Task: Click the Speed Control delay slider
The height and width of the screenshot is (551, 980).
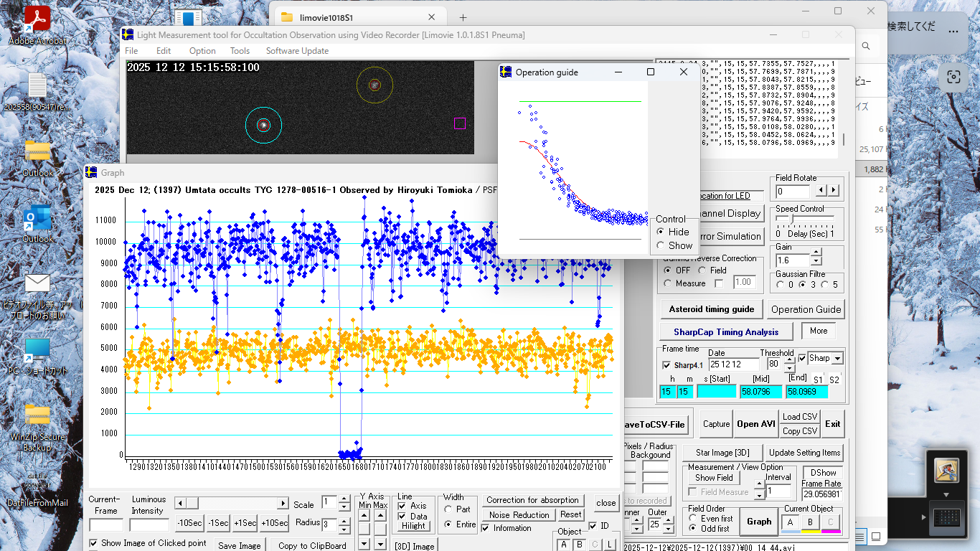Action: [789, 220]
